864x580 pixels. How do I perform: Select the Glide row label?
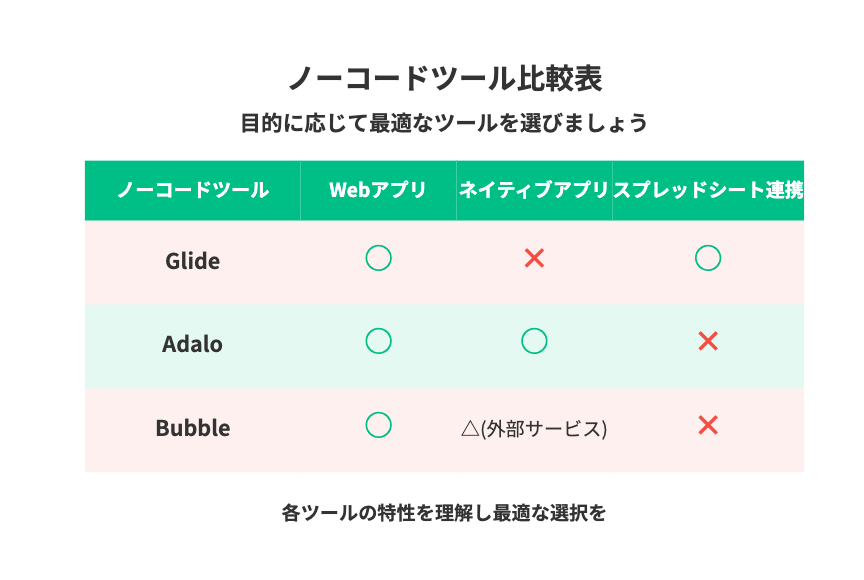click(193, 261)
